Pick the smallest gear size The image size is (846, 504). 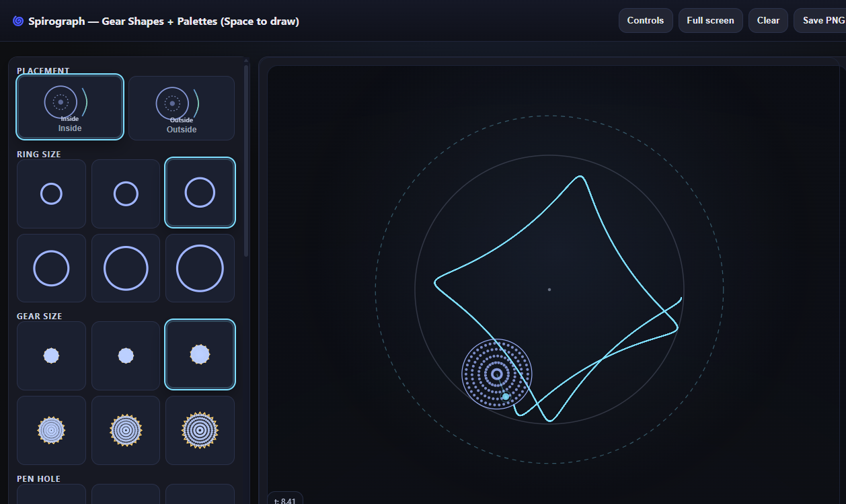point(51,355)
